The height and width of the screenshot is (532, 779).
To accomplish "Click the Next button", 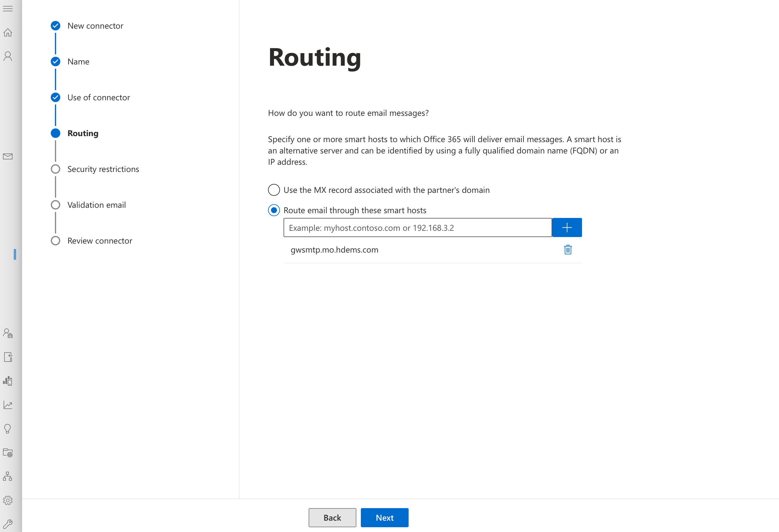I will point(384,518).
